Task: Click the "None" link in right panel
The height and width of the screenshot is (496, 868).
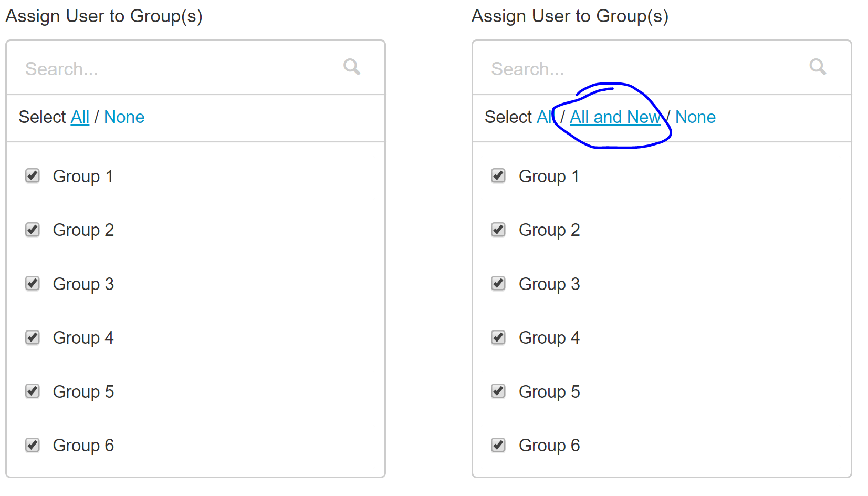Action: (695, 117)
